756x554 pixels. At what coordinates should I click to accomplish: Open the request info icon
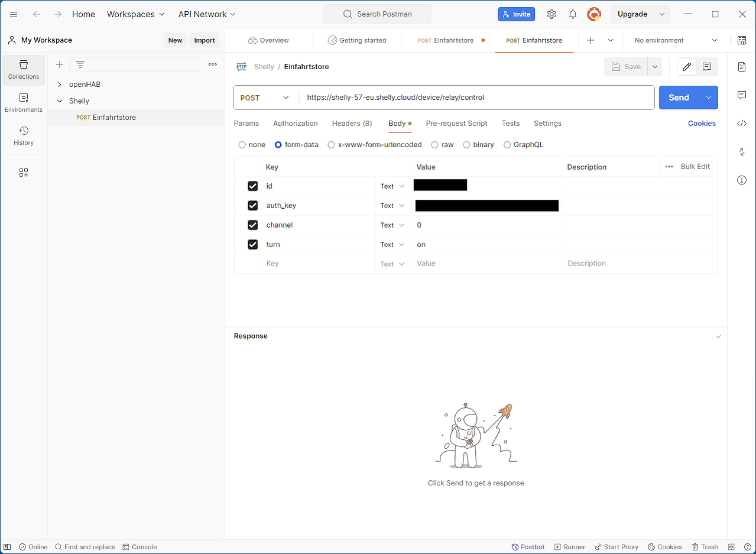[742, 180]
